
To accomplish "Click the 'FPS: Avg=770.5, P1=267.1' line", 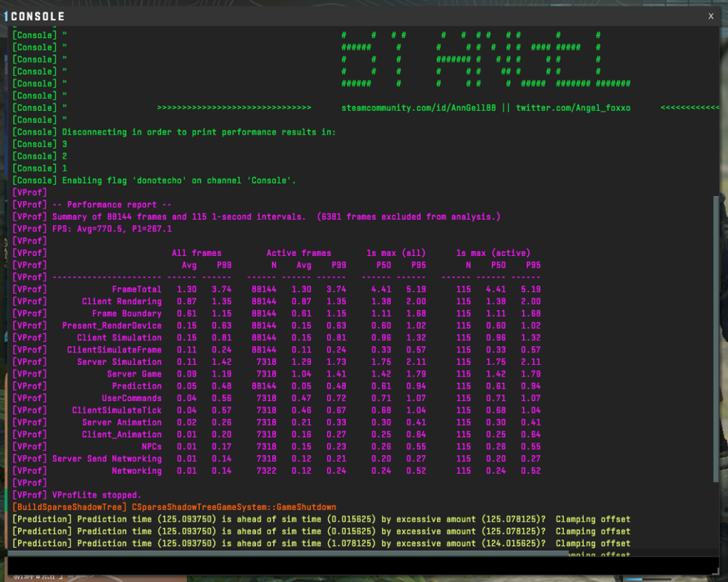I will (x=92, y=228).
